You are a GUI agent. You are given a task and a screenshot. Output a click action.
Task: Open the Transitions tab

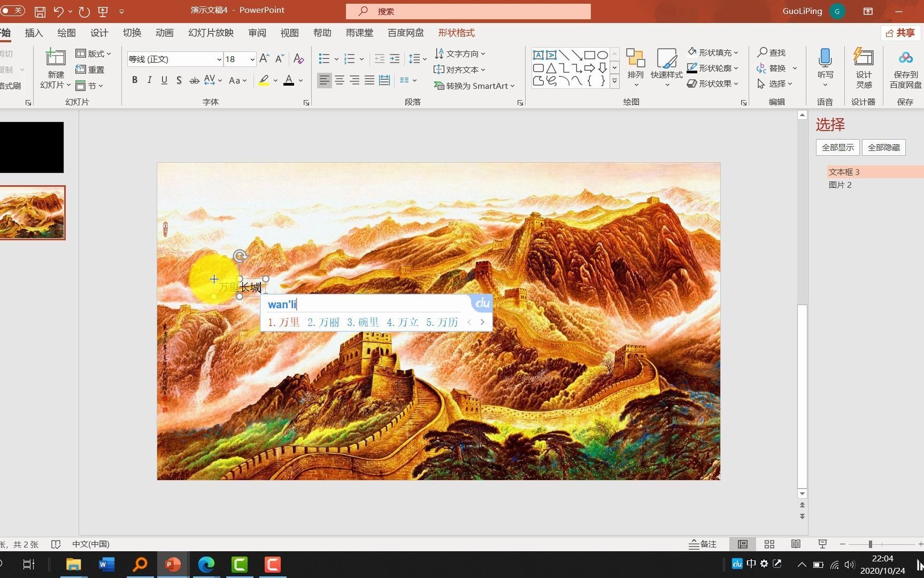132,33
